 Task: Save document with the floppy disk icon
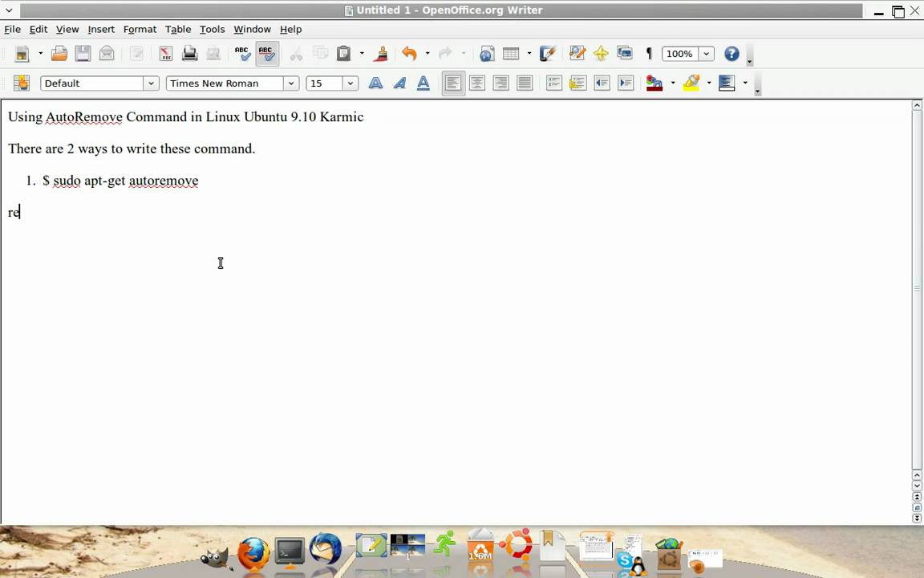(x=83, y=54)
